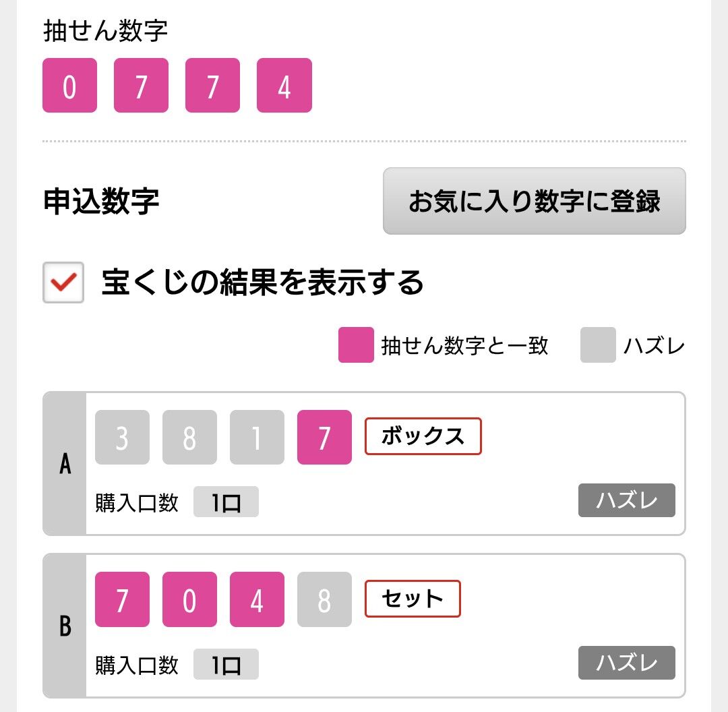The image size is (728, 712).
Task: Click the gray 8 tile in row B
Action: click(324, 599)
